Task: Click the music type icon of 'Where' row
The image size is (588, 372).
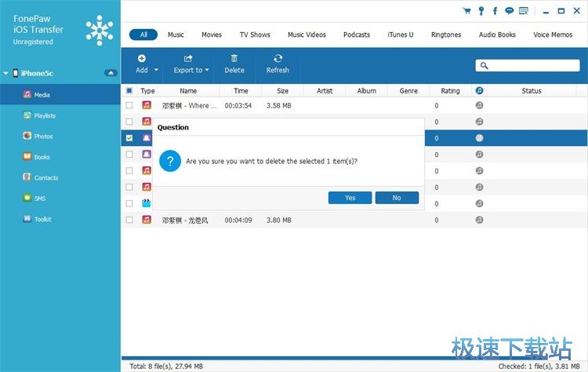Action: click(147, 105)
